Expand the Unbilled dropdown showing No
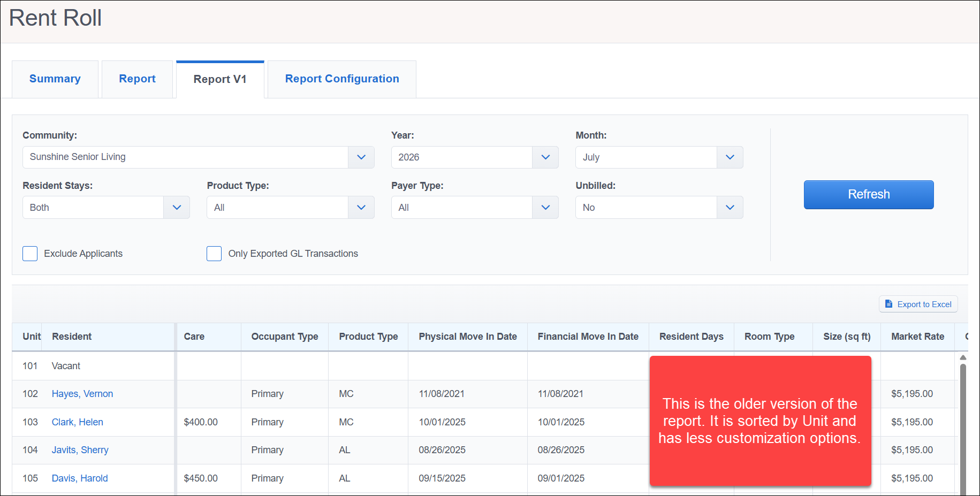This screenshot has width=980, height=496. point(659,208)
